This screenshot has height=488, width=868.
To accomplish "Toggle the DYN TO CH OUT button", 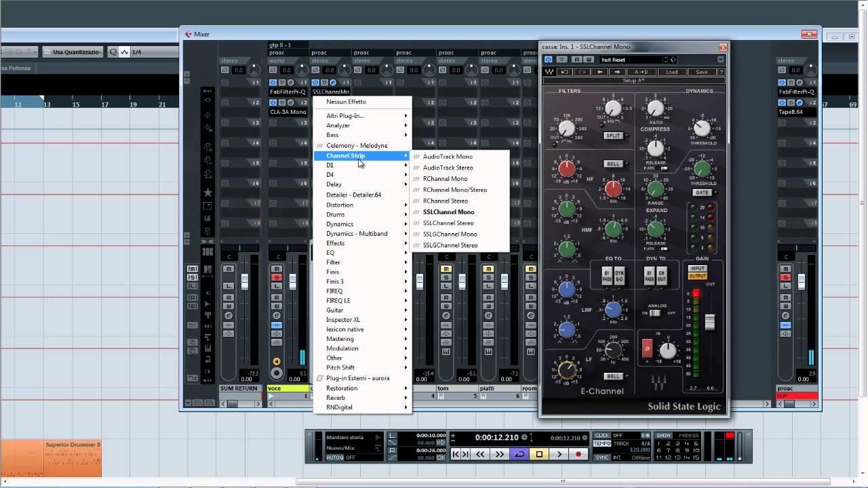I will (661, 276).
